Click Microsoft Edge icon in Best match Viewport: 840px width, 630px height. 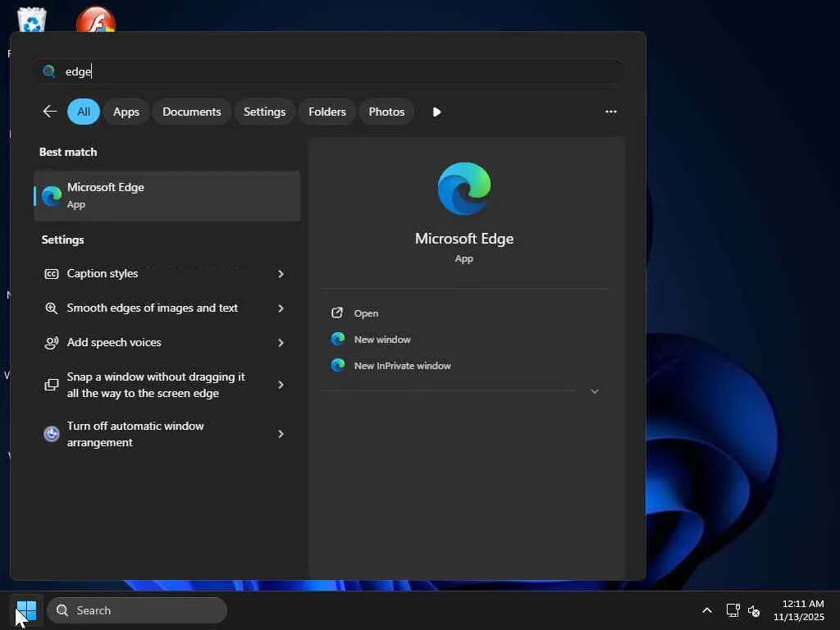(52, 196)
